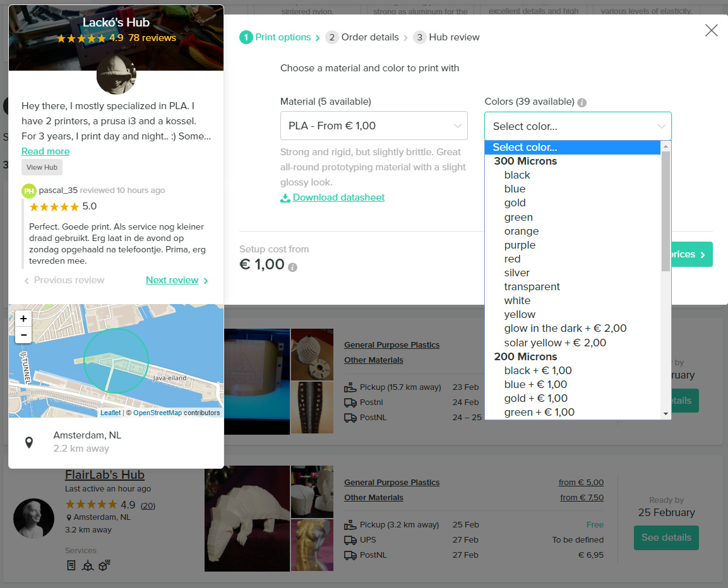Open the Read more link
Viewport: 728px width, 588px height.
45,151
